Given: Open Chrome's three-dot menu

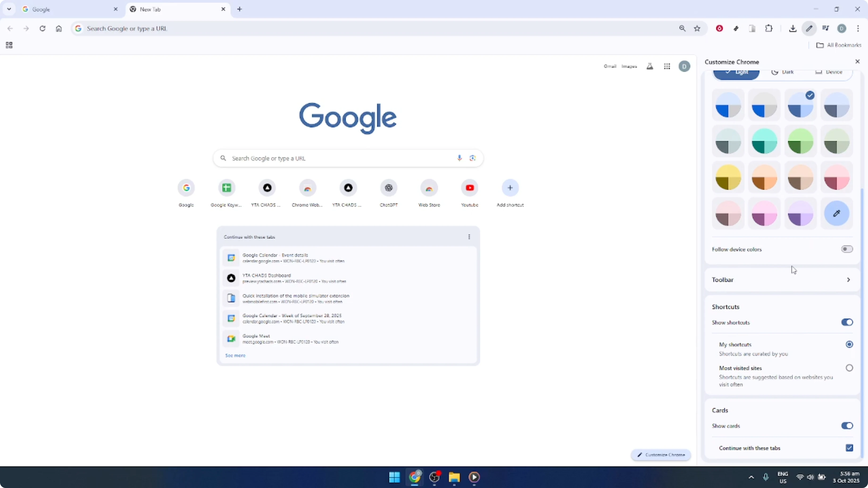Looking at the screenshot, I should (x=859, y=29).
